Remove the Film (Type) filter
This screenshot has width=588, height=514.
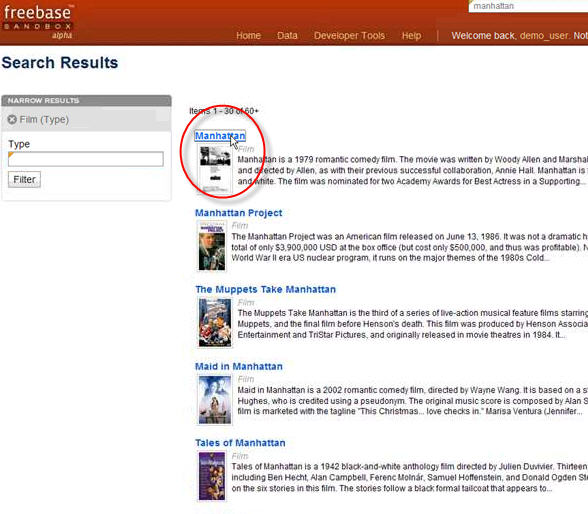click(12, 120)
